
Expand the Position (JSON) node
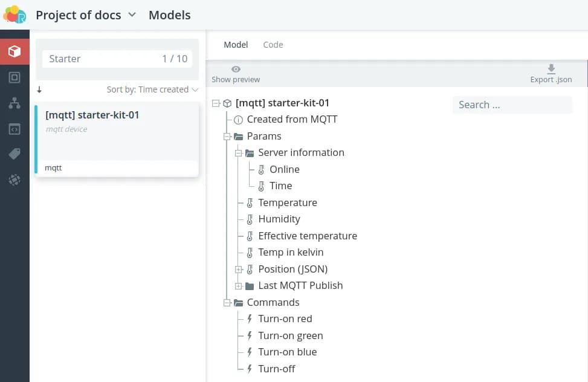239,270
